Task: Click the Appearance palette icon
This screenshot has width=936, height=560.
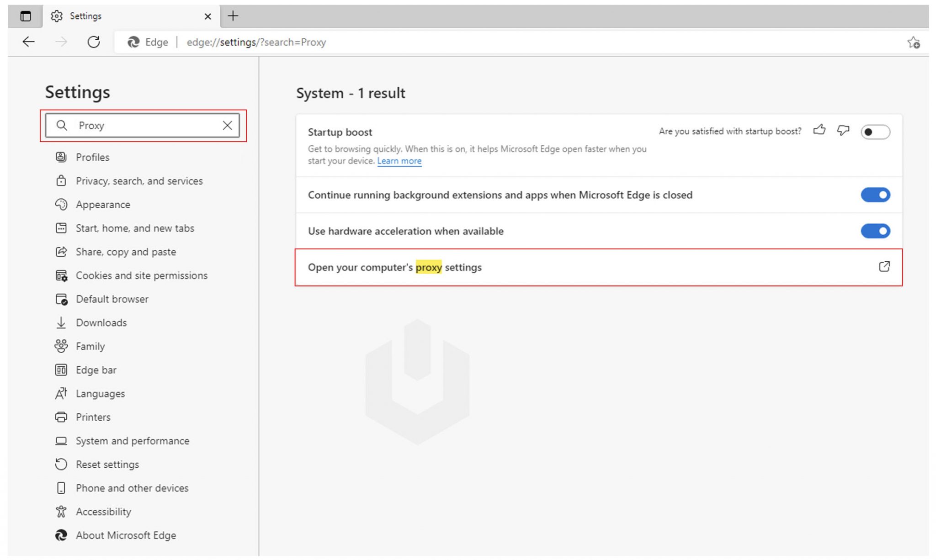Action: [x=61, y=204]
